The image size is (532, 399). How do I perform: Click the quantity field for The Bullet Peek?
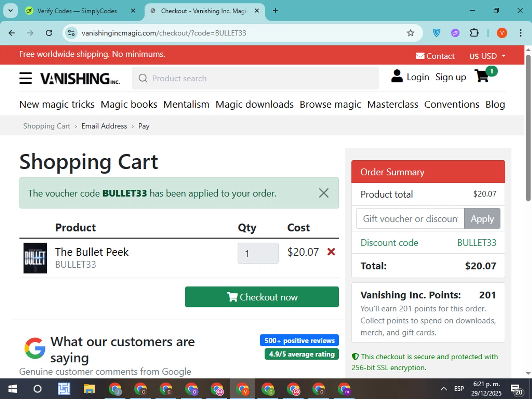click(x=258, y=253)
